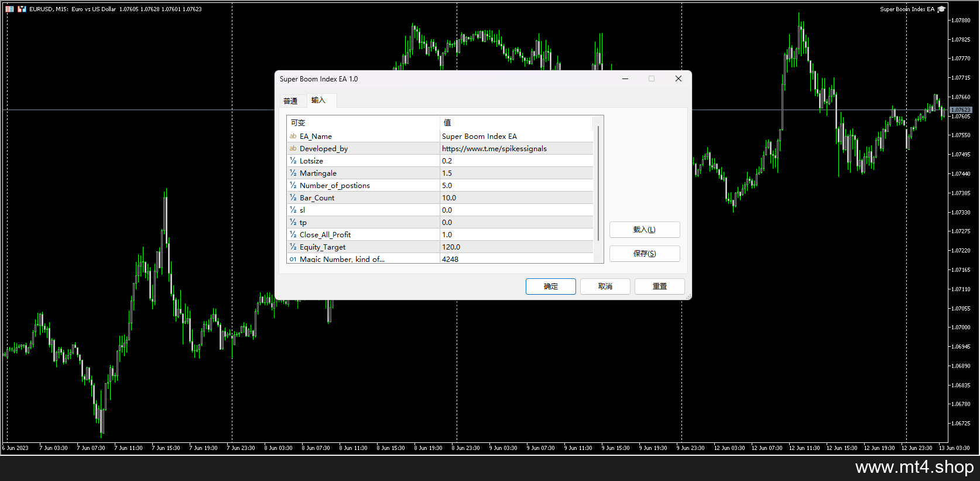Click the double-type icon beside Number_of_postions
The width and height of the screenshot is (980, 481).
click(293, 186)
